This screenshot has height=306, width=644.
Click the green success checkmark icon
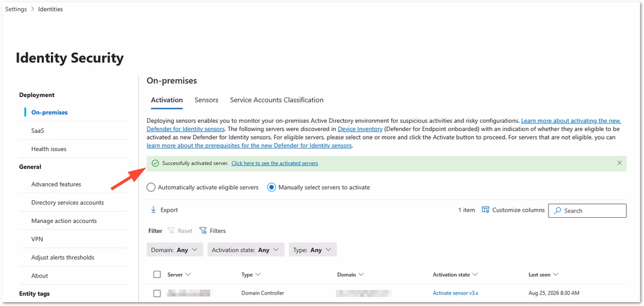(155, 163)
